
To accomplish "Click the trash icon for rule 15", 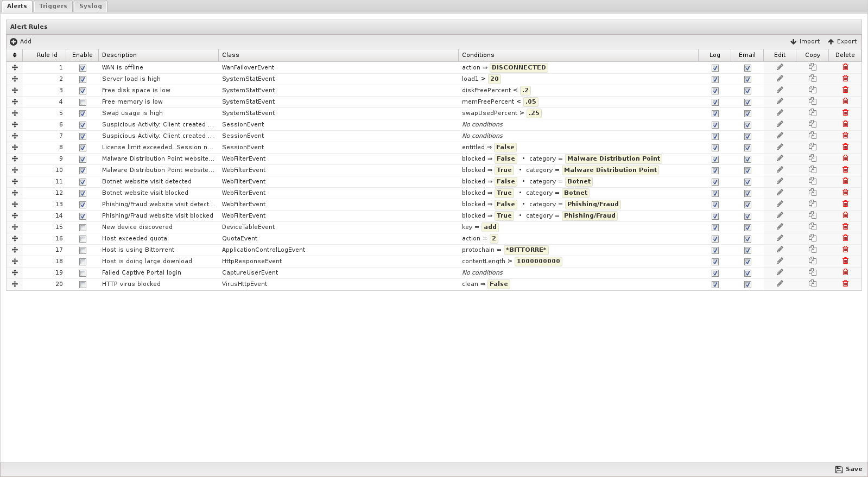I will pyautogui.click(x=845, y=227).
